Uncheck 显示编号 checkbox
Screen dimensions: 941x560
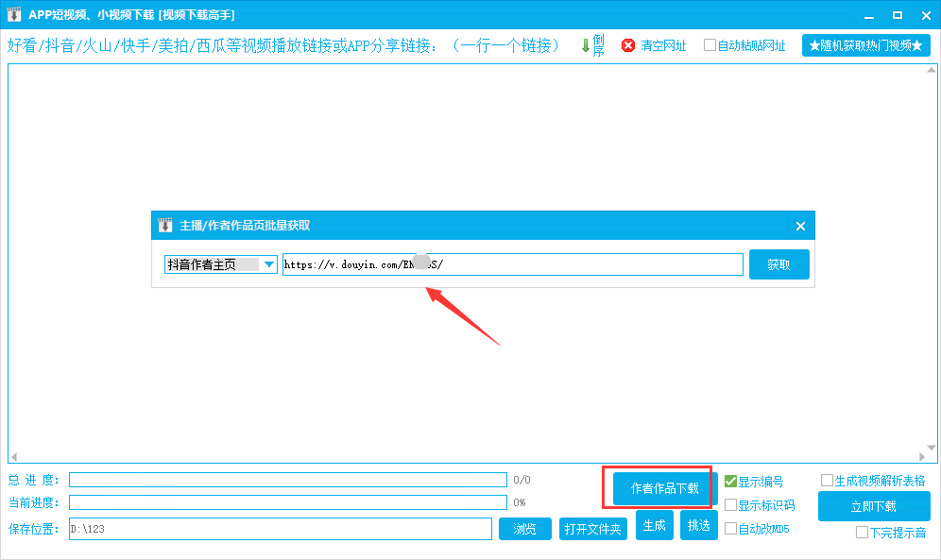730,481
